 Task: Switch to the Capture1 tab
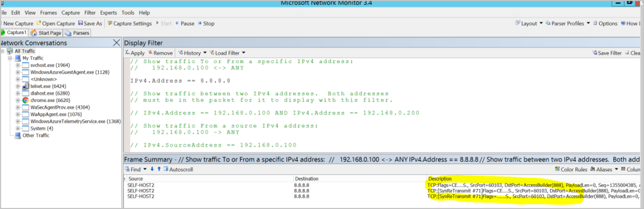click(x=14, y=33)
